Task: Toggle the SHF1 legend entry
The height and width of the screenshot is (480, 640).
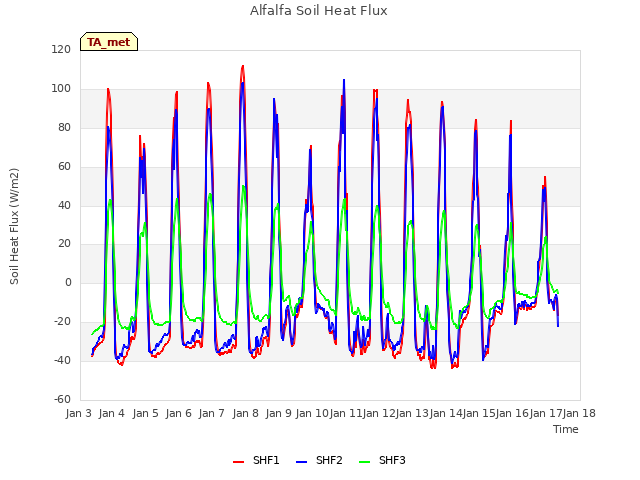Action: click(x=256, y=460)
